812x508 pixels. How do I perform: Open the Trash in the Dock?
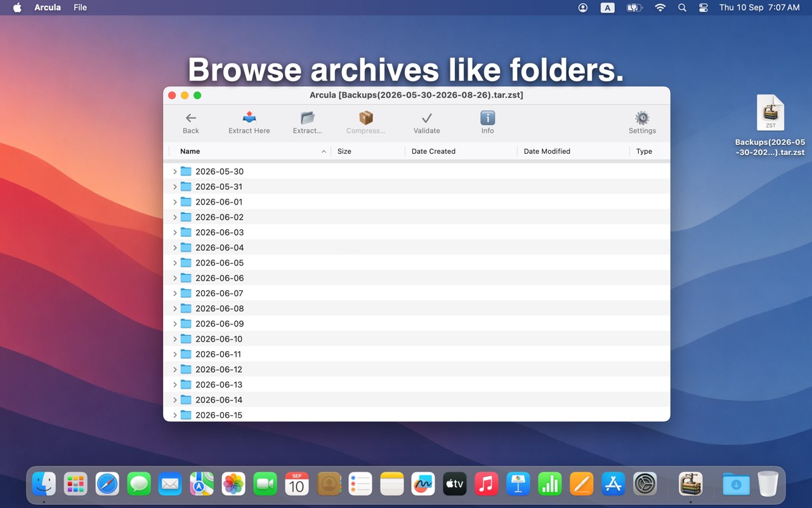768,485
